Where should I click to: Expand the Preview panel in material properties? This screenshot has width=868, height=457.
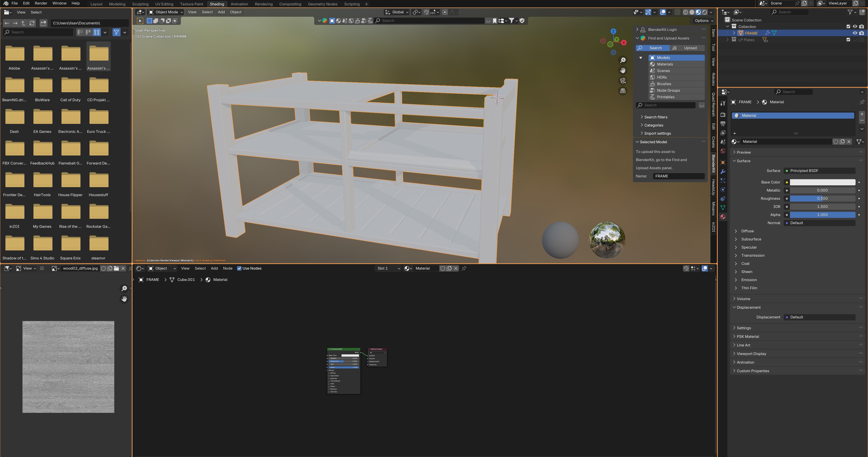click(x=743, y=152)
